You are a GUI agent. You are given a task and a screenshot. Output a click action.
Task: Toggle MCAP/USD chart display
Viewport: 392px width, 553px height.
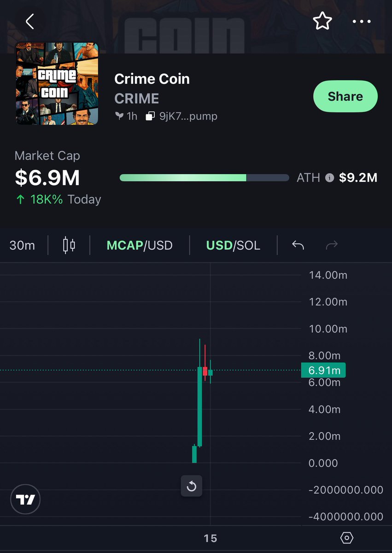click(x=140, y=246)
